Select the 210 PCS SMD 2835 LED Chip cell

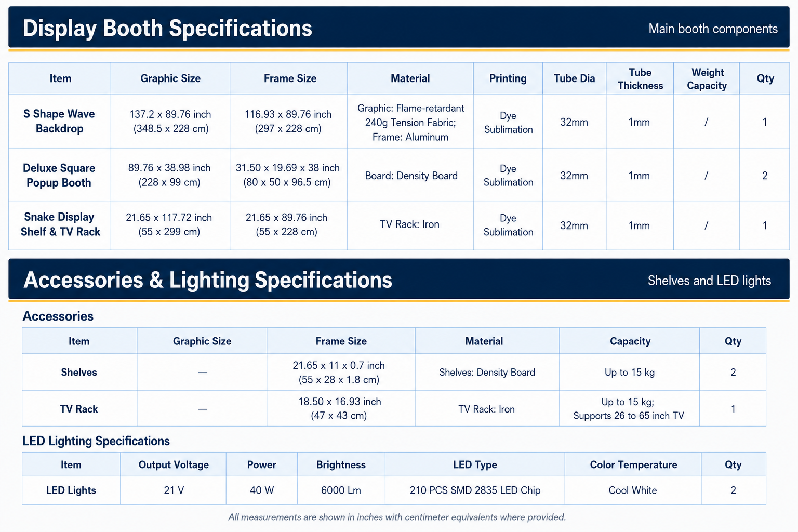pyautogui.click(x=475, y=490)
